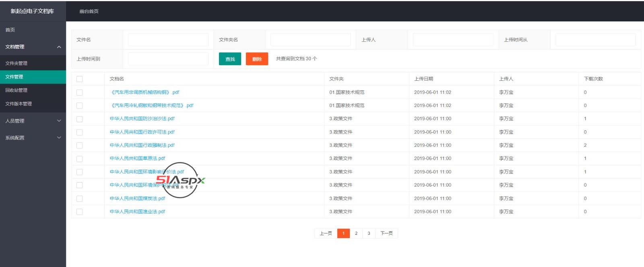Viewport: 644px width, 267px height.
Task: Tick the select-all checkbox in table header
Action: pos(80,79)
